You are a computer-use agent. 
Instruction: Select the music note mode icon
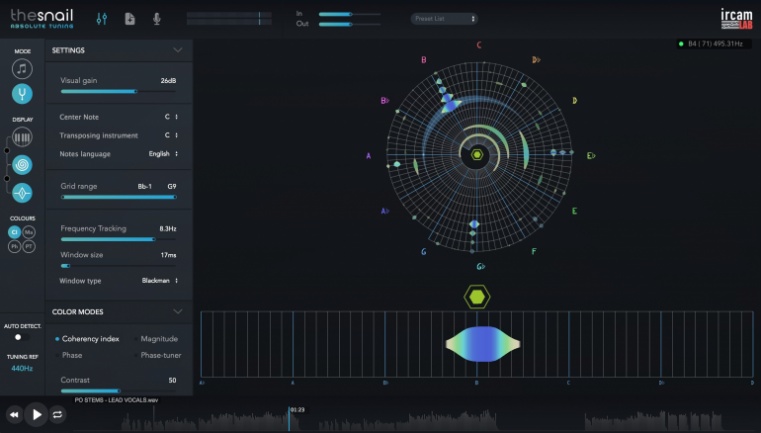[x=22, y=68]
